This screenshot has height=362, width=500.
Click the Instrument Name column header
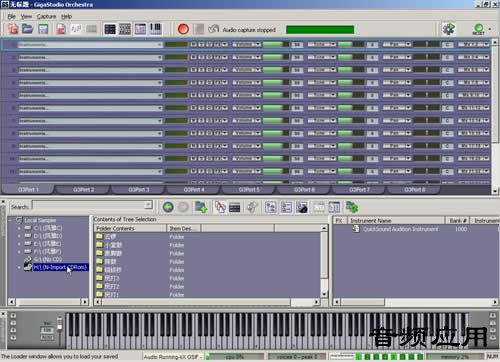point(396,220)
